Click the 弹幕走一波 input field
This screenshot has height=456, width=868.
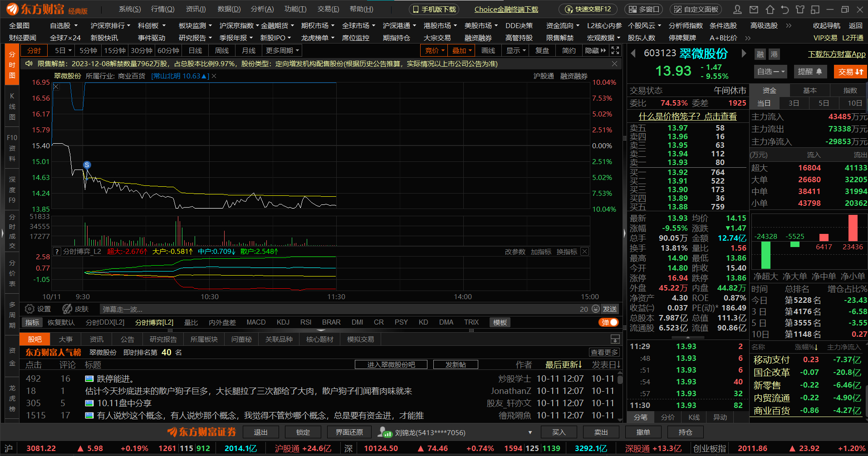coord(338,309)
